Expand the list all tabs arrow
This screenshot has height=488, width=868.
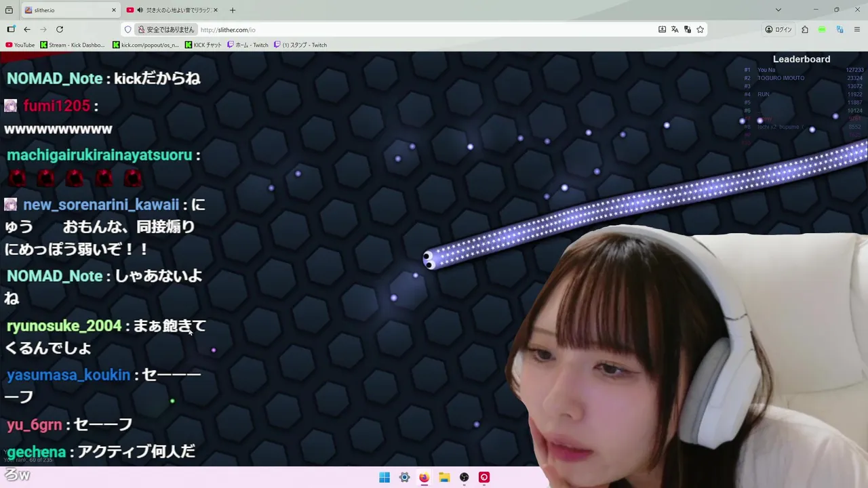(x=778, y=10)
